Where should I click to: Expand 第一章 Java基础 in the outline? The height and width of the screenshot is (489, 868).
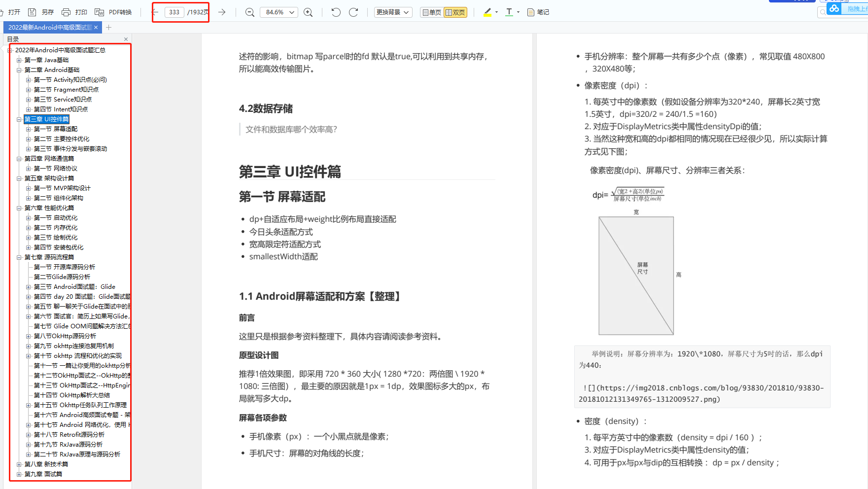click(x=19, y=60)
